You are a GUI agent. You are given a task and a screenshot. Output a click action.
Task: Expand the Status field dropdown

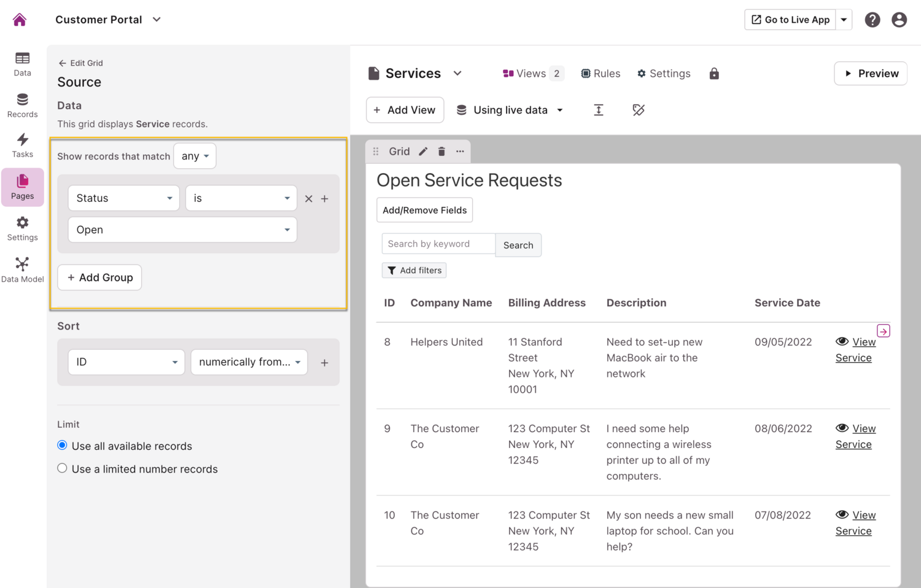click(123, 198)
